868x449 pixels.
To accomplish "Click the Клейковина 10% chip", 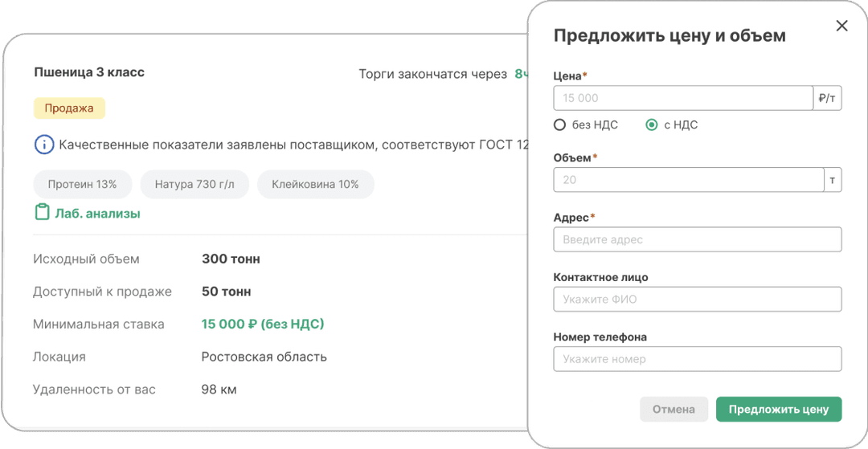I will pyautogui.click(x=315, y=185).
